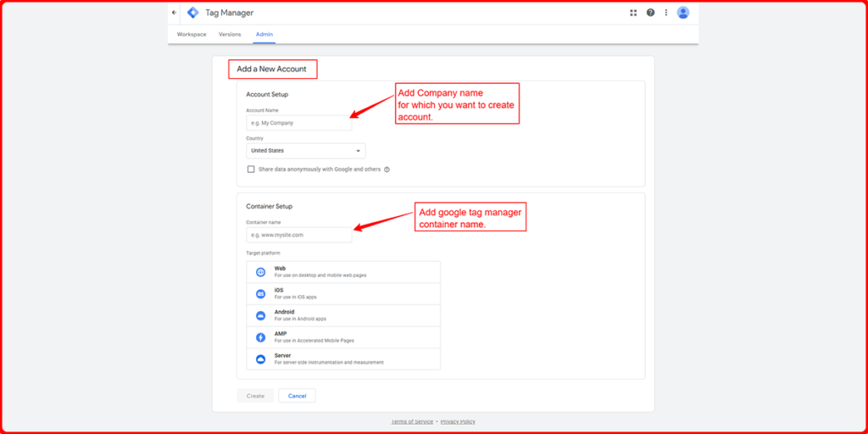Open the Country dropdown set to United States
Image resolution: width=868 pixels, height=434 pixels.
305,151
